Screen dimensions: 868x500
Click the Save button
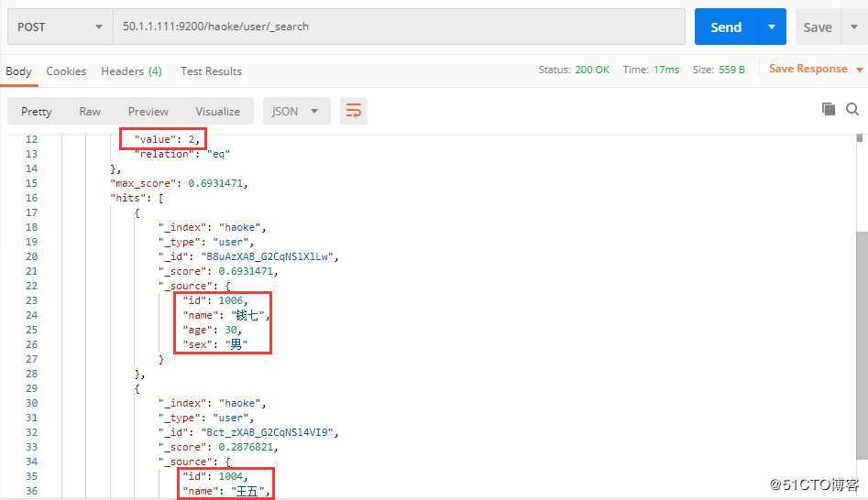coord(817,27)
